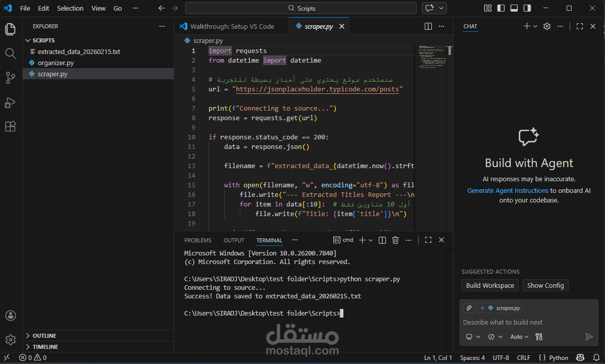This screenshot has height=364, width=605.
Task: Click the Build Workspace button
Action: (x=490, y=286)
